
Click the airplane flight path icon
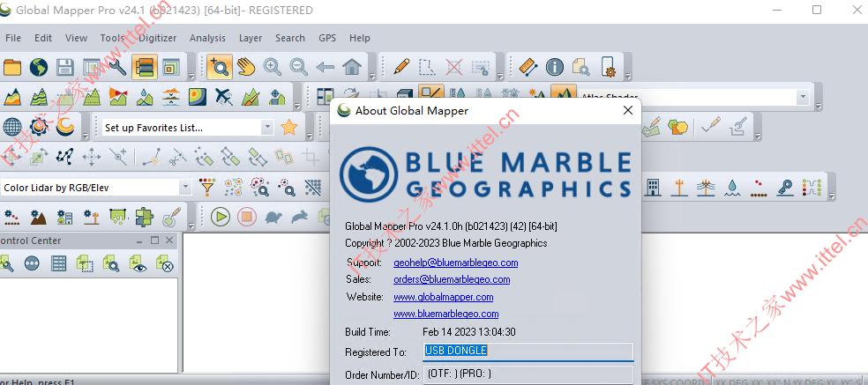[x=224, y=98]
